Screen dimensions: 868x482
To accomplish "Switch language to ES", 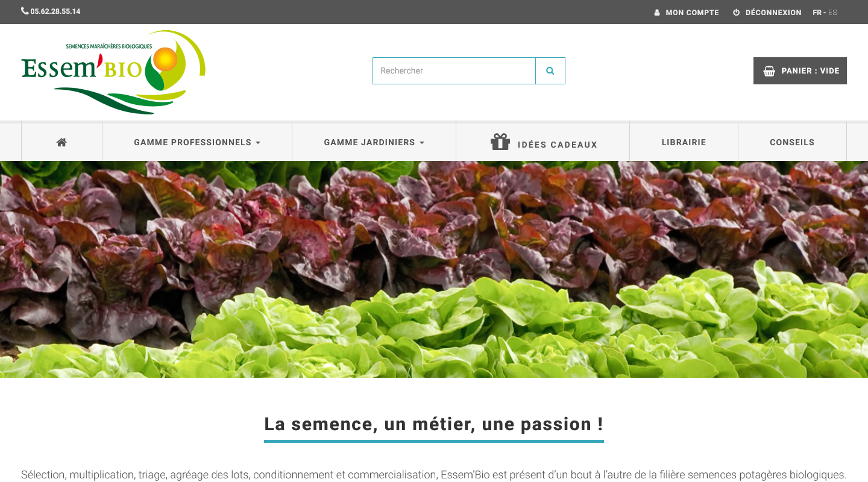I will click(833, 13).
